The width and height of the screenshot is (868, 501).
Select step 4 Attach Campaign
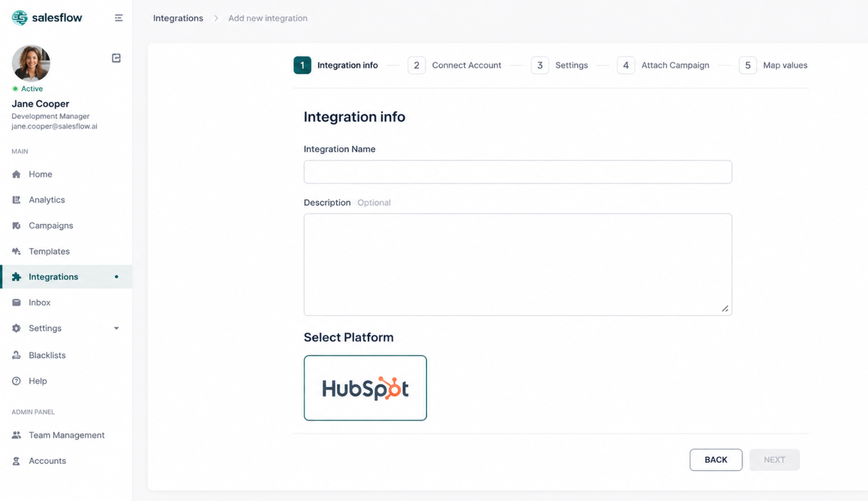click(x=663, y=65)
